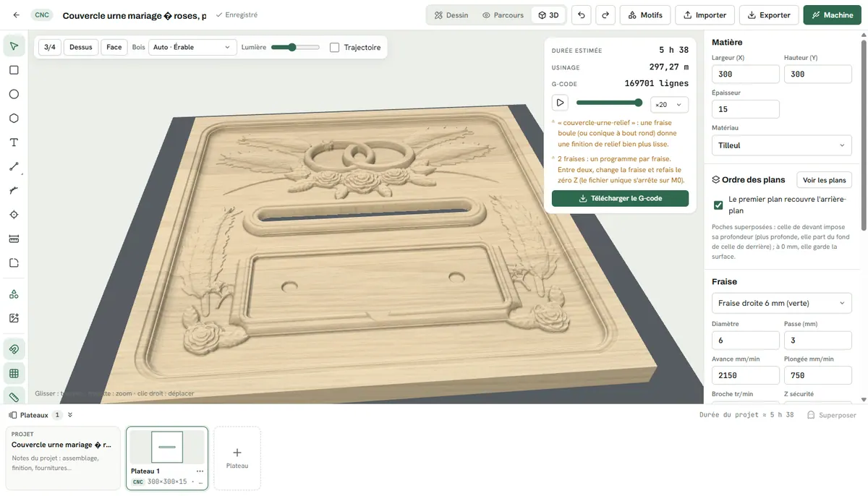This screenshot has width=868, height=496.
Task: Undo the last action
Action: tap(581, 14)
